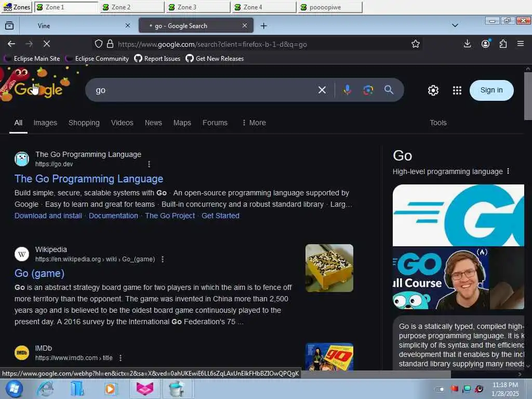532x399 pixels.
Task: Close the Vine tab
Action: (x=128, y=25)
